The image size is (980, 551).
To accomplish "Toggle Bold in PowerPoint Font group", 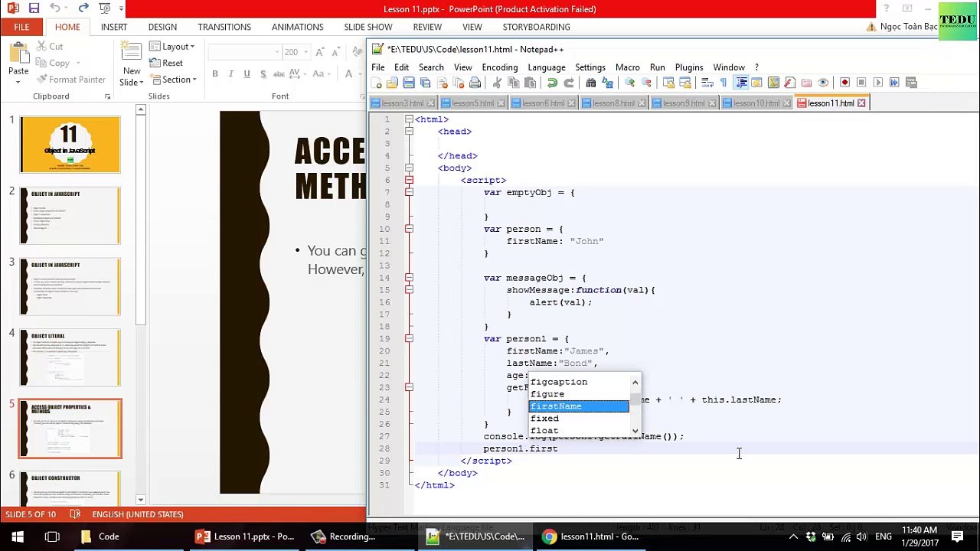I will click(x=215, y=74).
